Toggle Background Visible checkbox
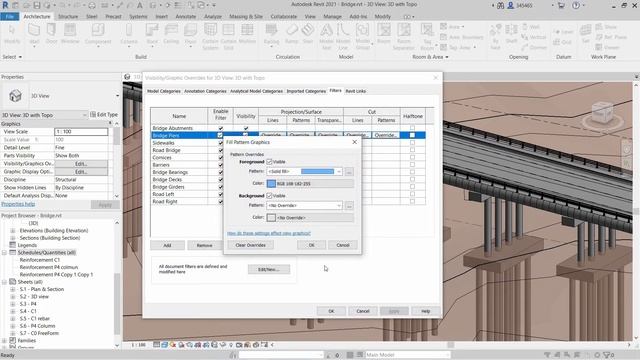The image size is (640, 360). pos(269,196)
